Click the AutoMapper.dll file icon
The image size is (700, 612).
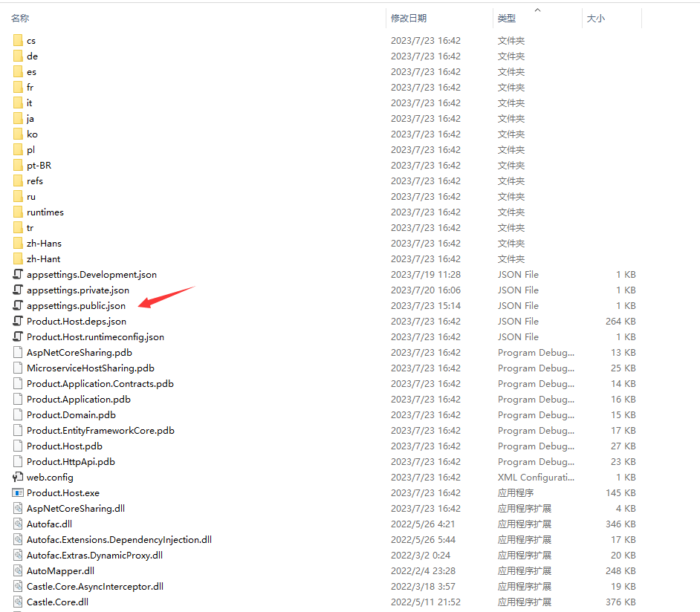[18, 571]
